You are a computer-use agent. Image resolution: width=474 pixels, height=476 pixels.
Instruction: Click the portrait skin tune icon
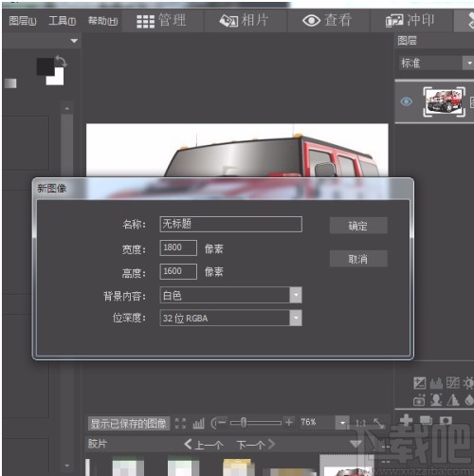436,400
